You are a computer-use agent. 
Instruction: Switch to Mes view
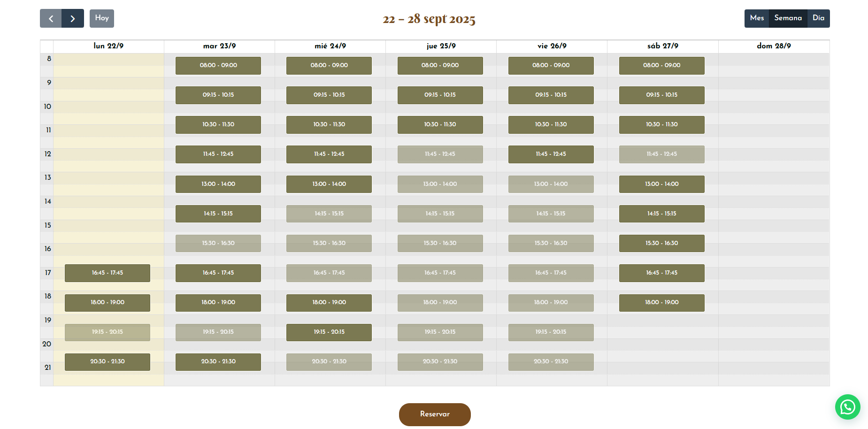[x=757, y=18]
